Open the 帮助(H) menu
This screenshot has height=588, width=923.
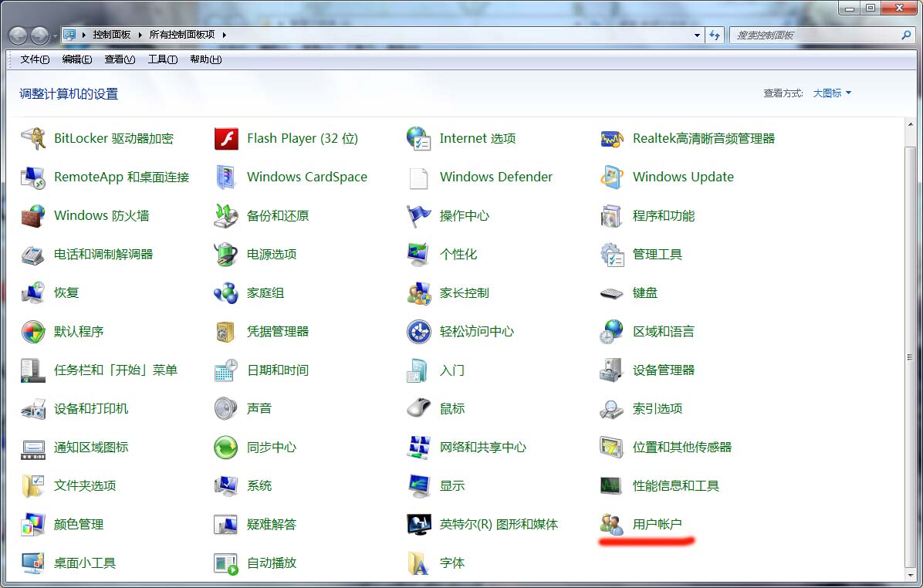coord(205,59)
